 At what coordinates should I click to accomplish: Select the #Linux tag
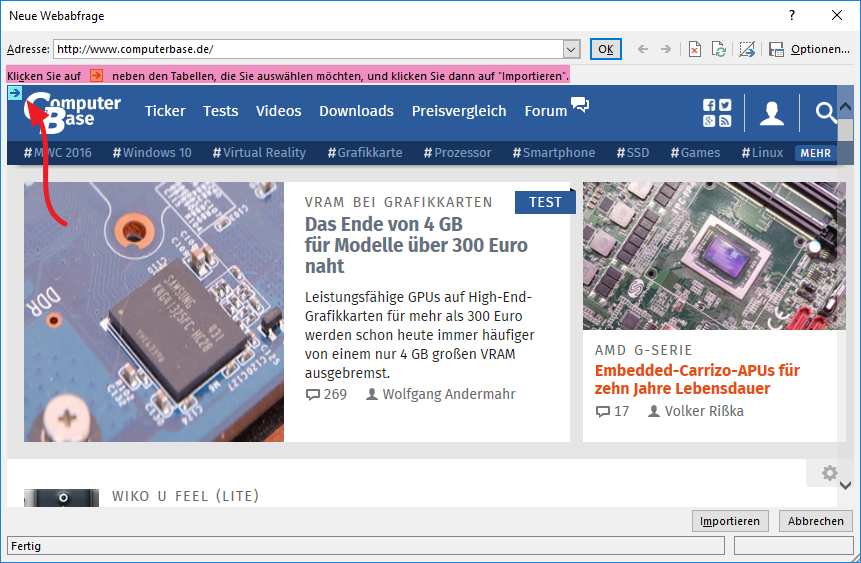pyautogui.click(x=762, y=153)
